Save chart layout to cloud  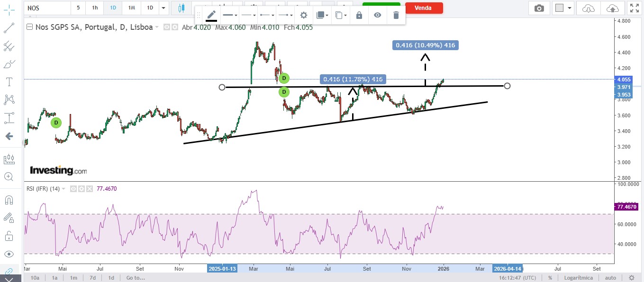point(612,8)
